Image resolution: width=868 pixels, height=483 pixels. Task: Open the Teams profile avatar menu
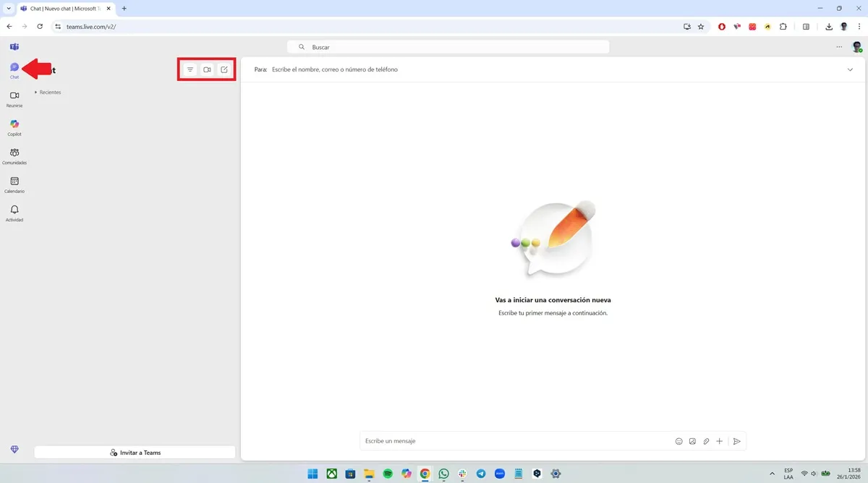pos(857,47)
